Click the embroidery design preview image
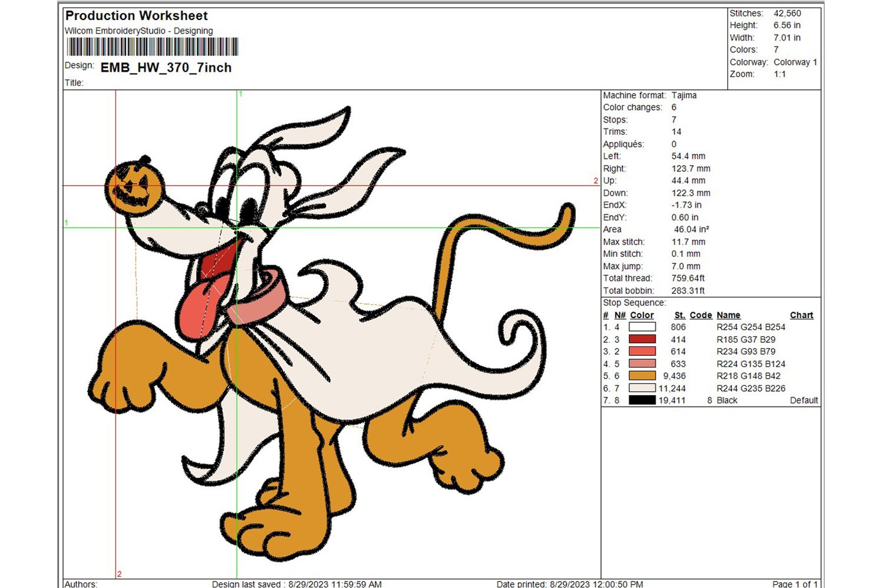Viewport: 884px width, 588px height. 332,333
